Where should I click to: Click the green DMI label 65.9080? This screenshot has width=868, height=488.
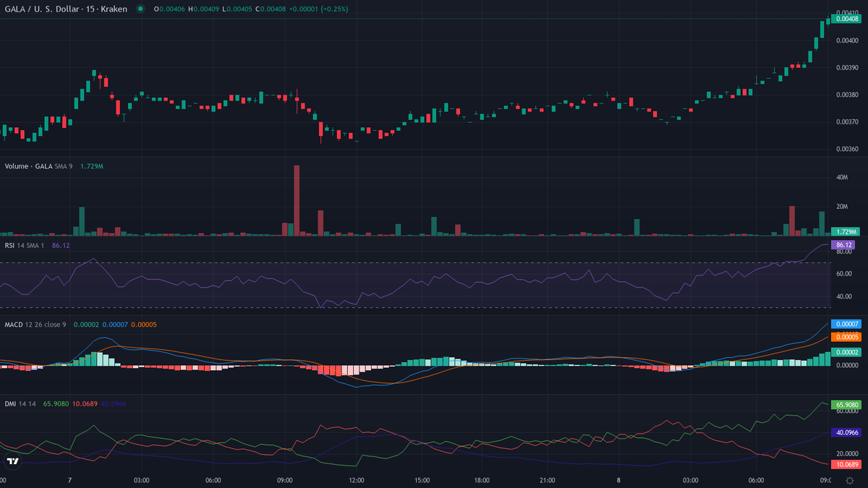[846, 405]
